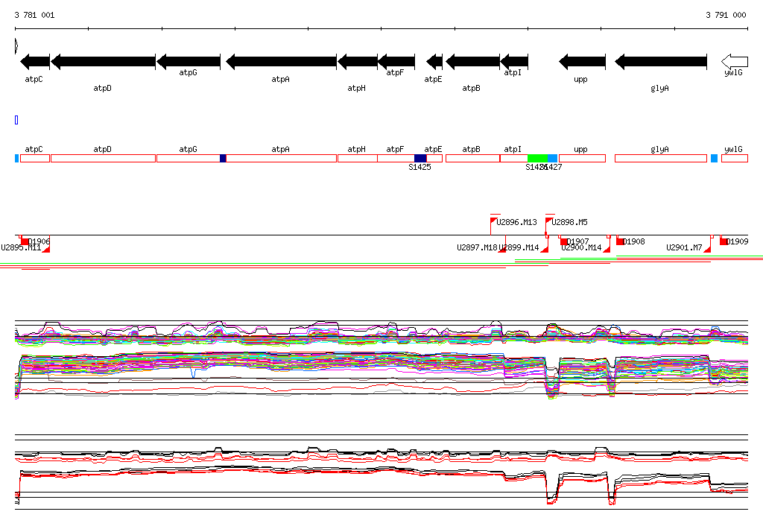Select the atpI black gene arrow
Image resolution: width=763 pixels, height=532 pixels.
[x=514, y=61]
